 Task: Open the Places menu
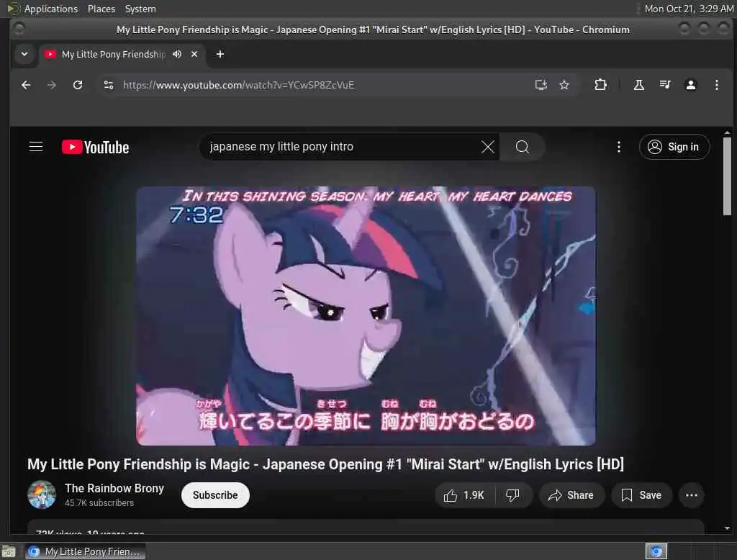pyautogui.click(x=101, y=9)
